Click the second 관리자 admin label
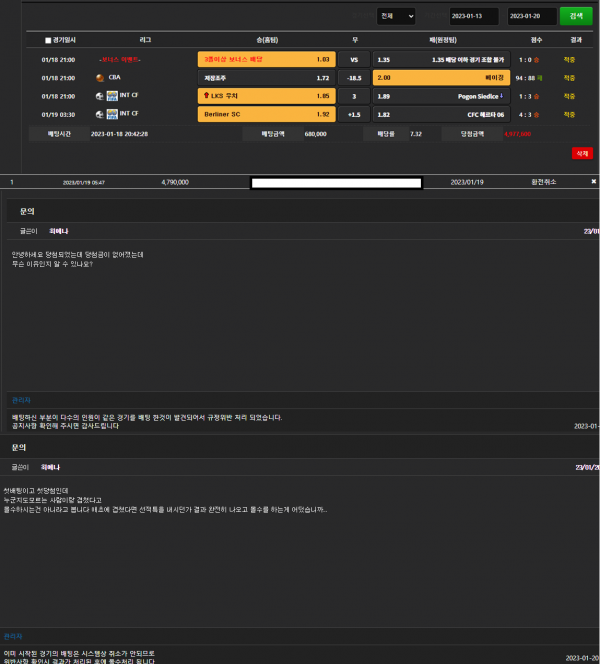 (13, 636)
